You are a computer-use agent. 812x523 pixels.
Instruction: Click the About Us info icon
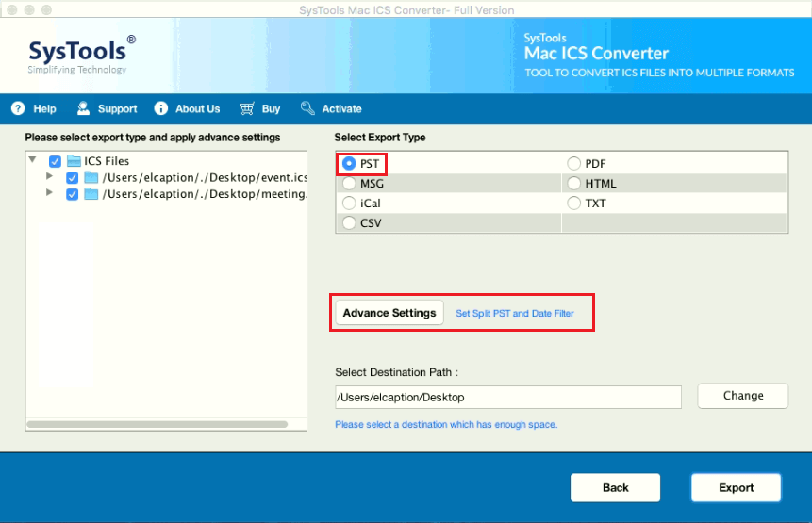[161, 108]
